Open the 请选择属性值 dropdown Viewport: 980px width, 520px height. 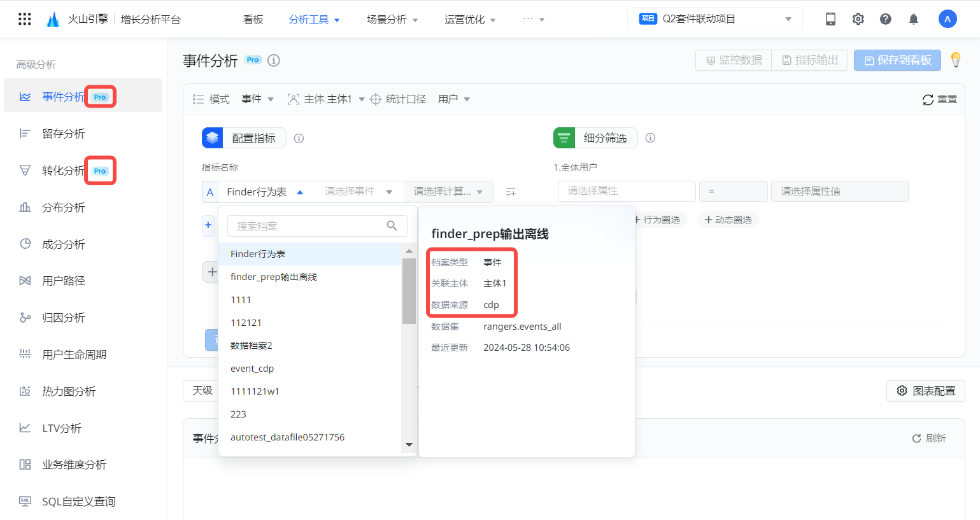point(839,191)
